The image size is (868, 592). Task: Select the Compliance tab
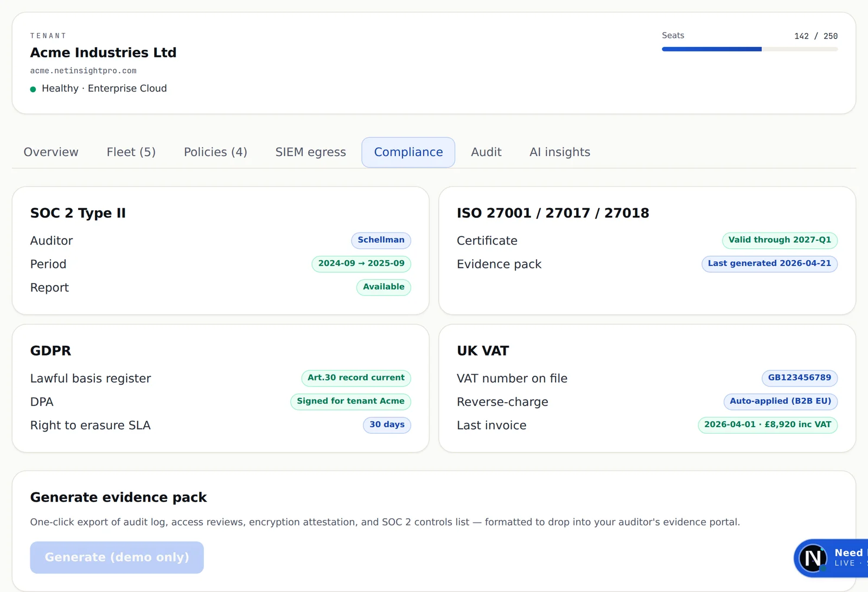tap(409, 152)
